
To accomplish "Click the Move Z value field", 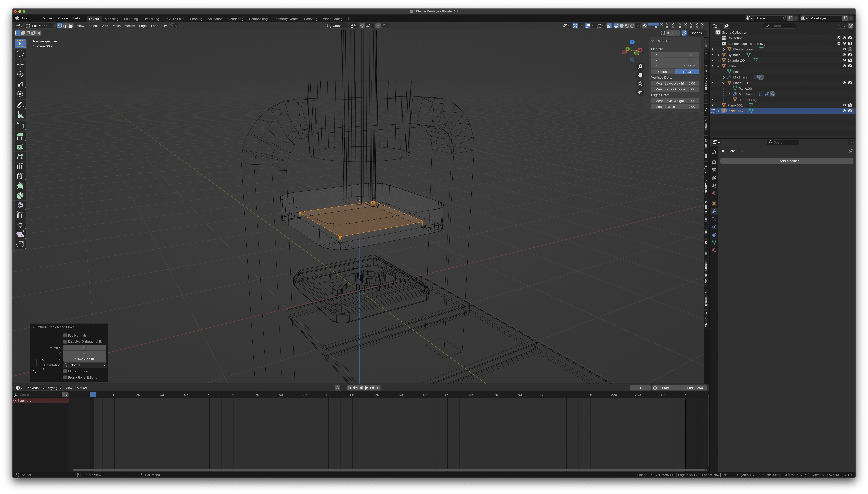I will (85, 359).
